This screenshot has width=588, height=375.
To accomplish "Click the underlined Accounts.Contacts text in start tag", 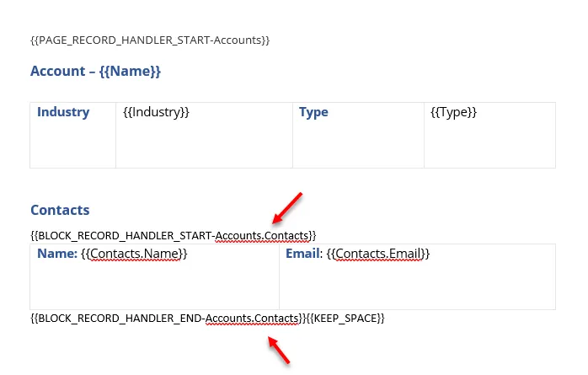I will click(262, 236).
